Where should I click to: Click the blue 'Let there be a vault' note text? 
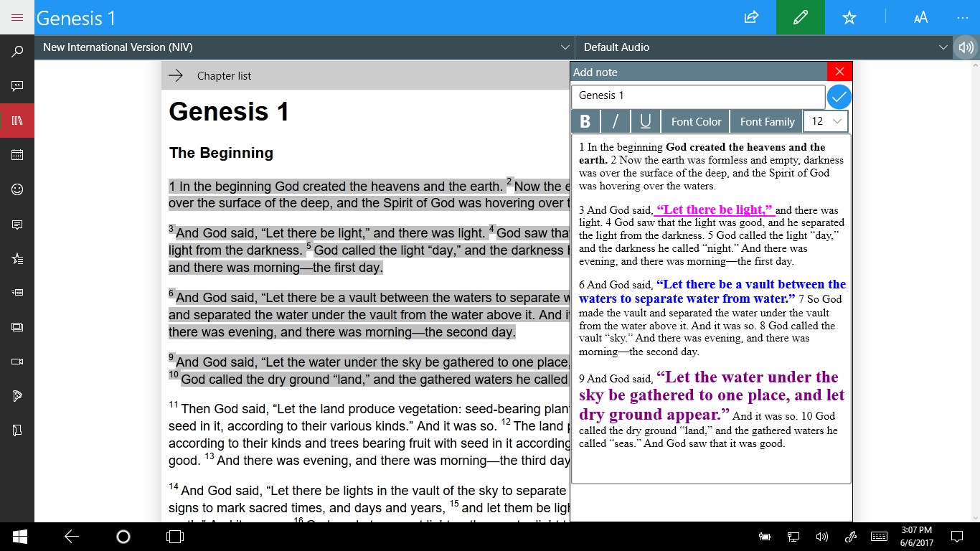(712, 291)
